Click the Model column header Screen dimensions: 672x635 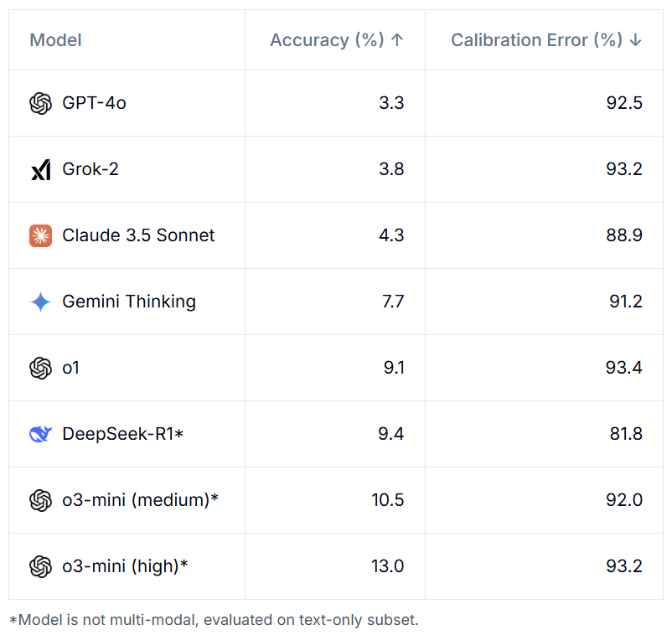(x=55, y=40)
